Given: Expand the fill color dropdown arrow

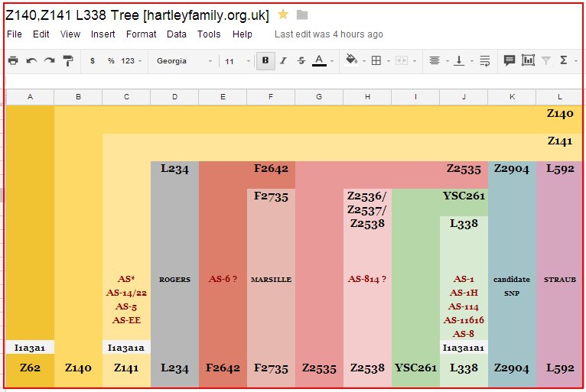Looking at the screenshot, I should (x=363, y=61).
